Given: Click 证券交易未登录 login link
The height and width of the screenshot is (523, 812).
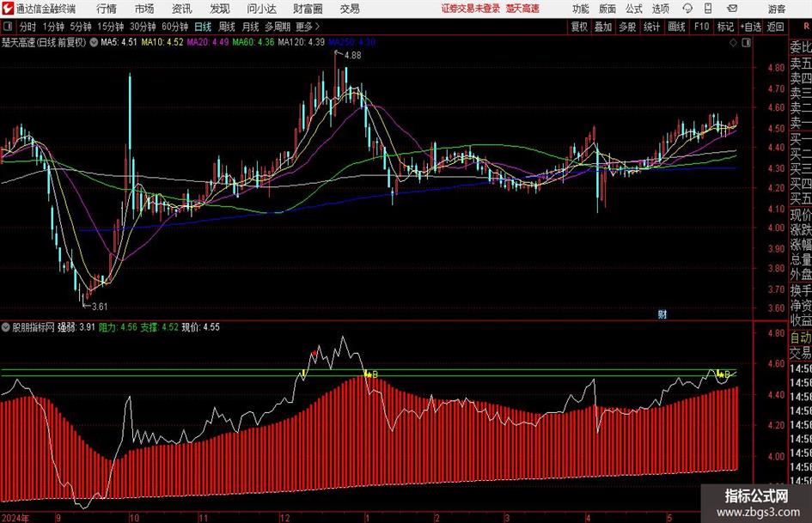Looking at the screenshot, I should click(471, 9).
